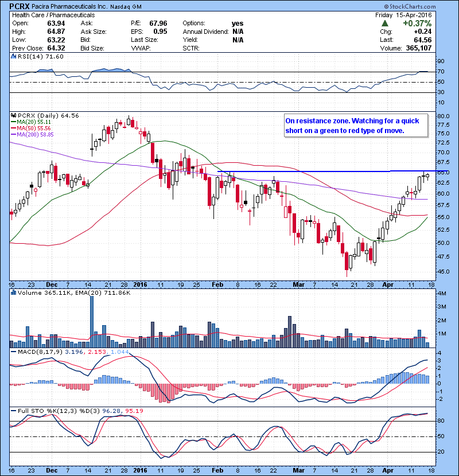Click the blue horizontal resistance line near 65

tap(328, 171)
